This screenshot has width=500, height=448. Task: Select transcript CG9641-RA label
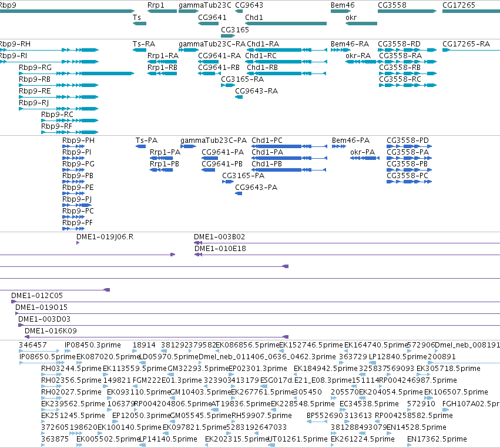219,56
